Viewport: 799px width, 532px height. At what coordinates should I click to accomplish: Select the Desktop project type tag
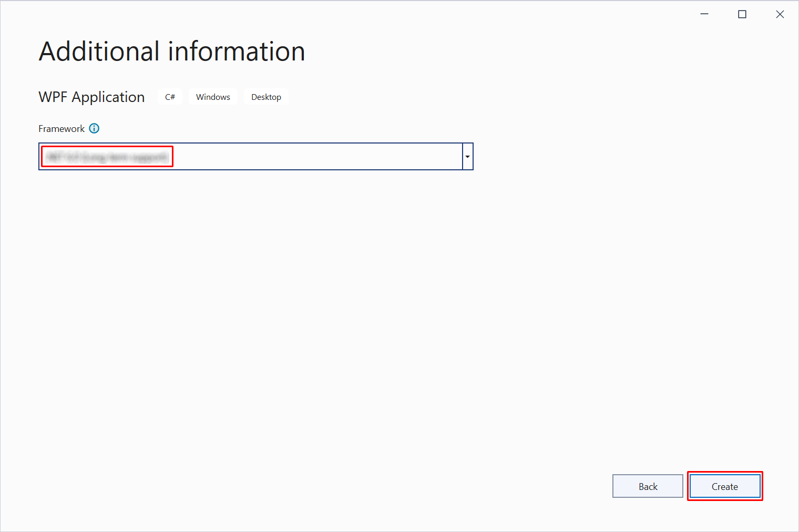[x=266, y=97]
